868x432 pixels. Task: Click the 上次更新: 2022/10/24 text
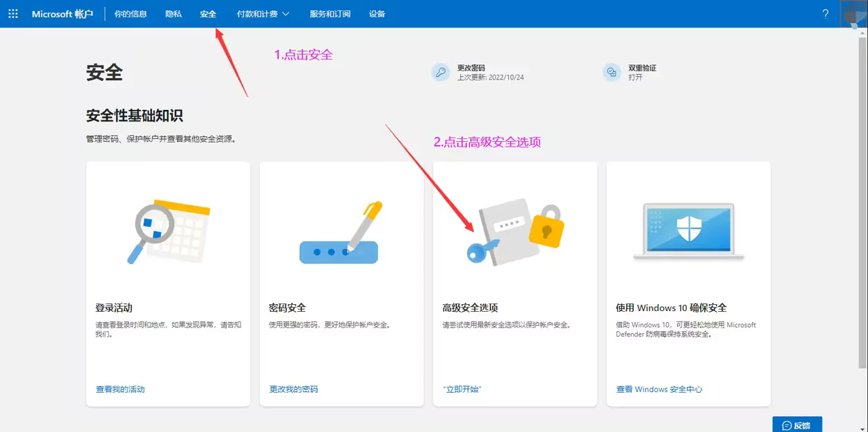point(491,77)
